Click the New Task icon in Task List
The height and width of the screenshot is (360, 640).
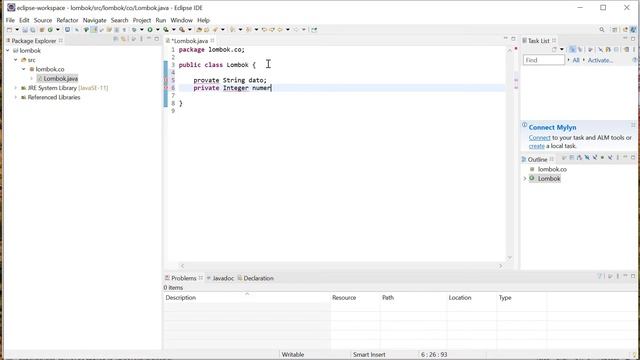pyautogui.click(x=554, y=49)
